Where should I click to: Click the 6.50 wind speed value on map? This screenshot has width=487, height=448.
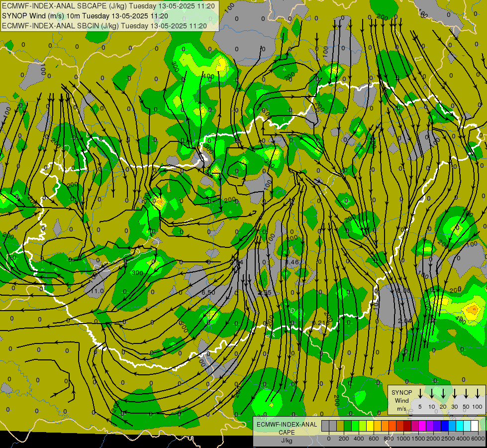[208, 293]
